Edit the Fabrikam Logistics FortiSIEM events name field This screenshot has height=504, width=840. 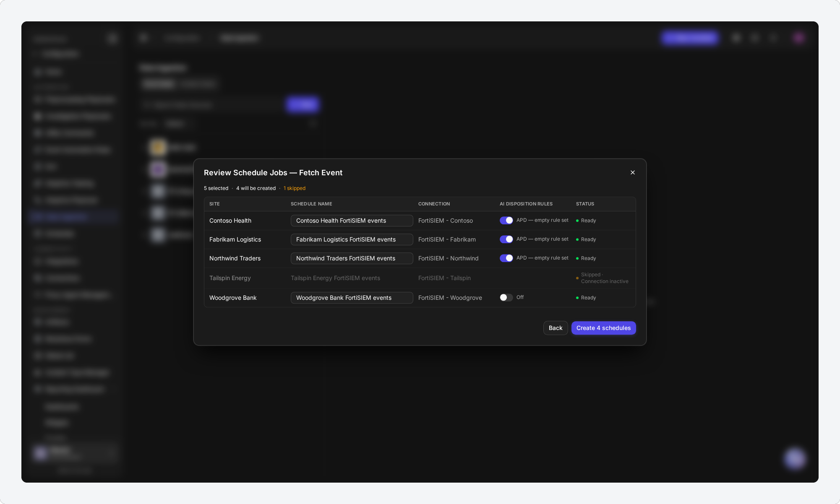click(352, 239)
